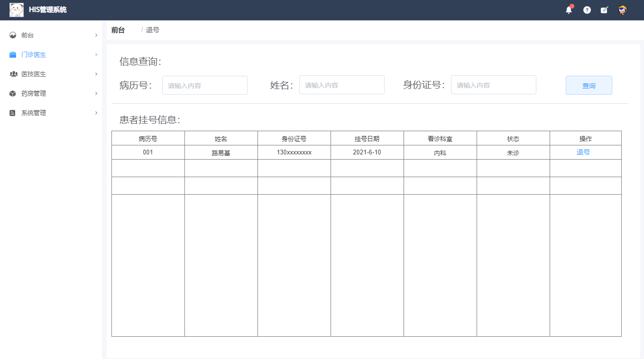Open the 门诊医生 sidebar menu
This screenshot has width=644, height=359.
point(51,54)
